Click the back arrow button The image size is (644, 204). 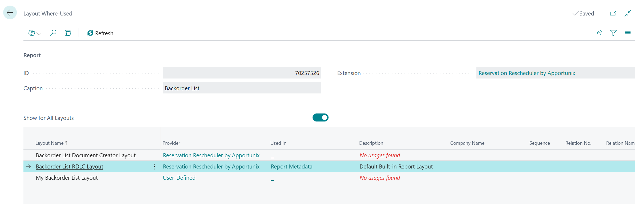(x=10, y=13)
